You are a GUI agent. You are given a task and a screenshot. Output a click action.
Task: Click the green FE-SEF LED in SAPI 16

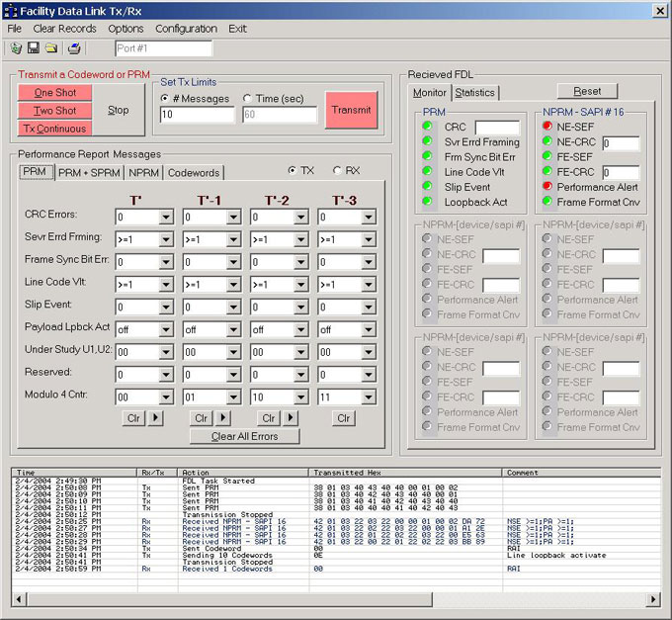pyautogui.click(x=547, y=156)
